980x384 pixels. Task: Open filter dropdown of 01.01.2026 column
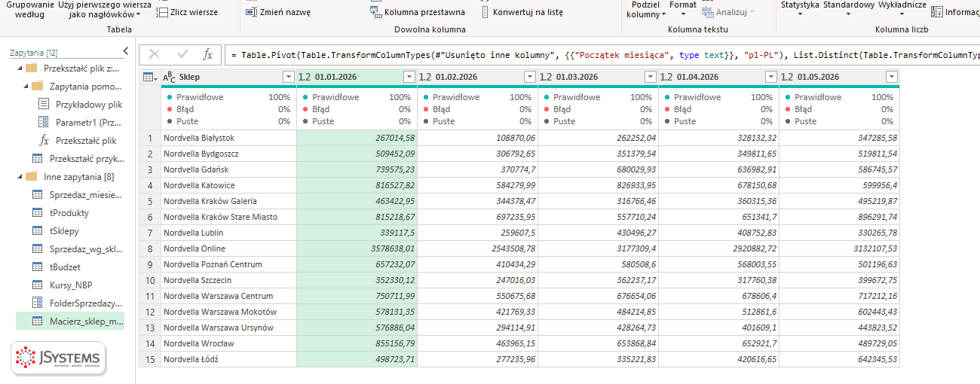click(409, 77)
